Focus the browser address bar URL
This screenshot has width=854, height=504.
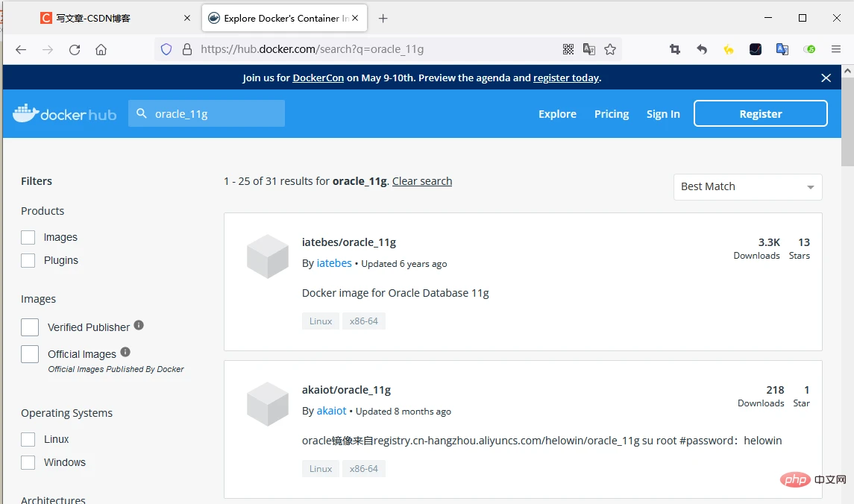(312, 49)
